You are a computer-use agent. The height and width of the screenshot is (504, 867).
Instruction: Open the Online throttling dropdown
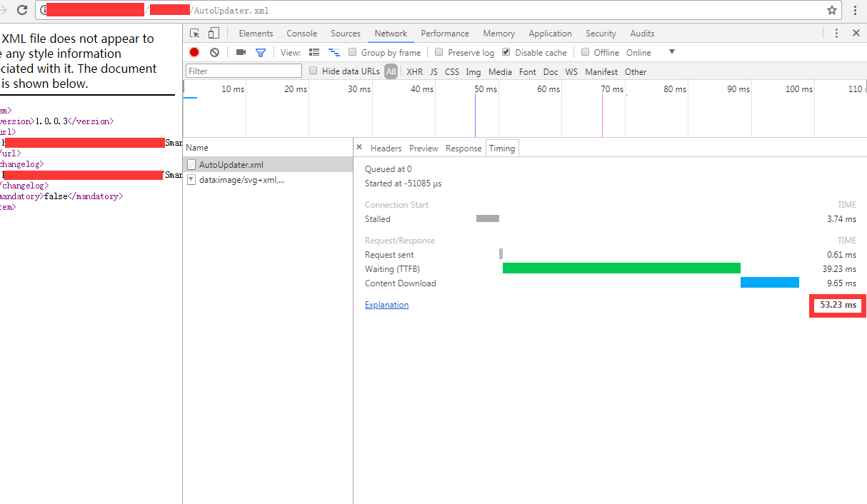click(650, 52)
